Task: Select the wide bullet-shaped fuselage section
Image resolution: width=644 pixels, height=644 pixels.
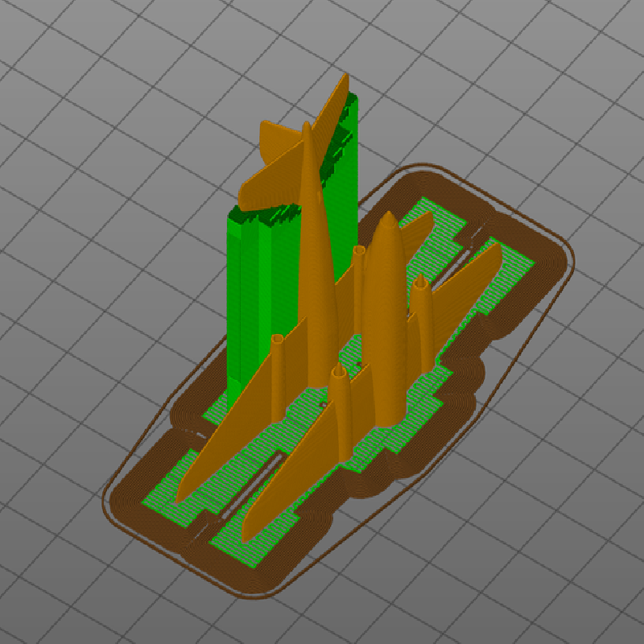Action: pos(384,320)
